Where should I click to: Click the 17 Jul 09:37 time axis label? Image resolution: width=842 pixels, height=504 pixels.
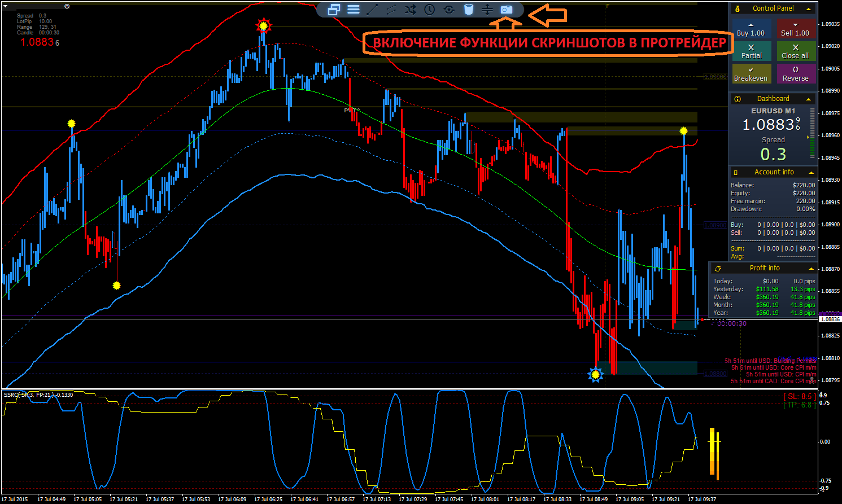point(702,499)
